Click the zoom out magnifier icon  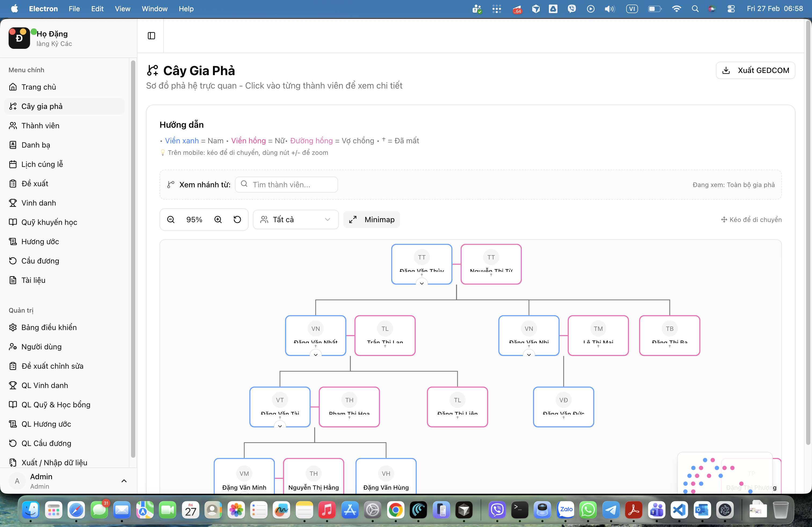[171, 219]
